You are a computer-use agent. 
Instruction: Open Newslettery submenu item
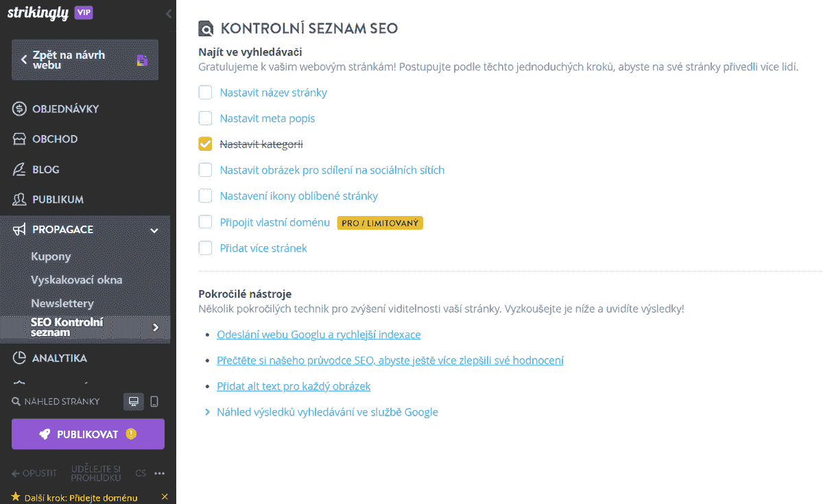pos(62,303)
